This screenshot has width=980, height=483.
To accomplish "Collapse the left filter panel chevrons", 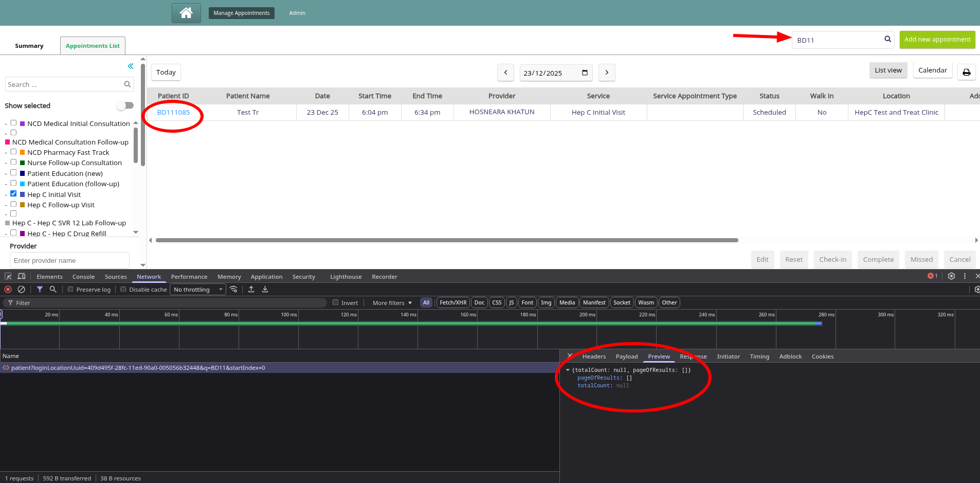I will (131, 66).
